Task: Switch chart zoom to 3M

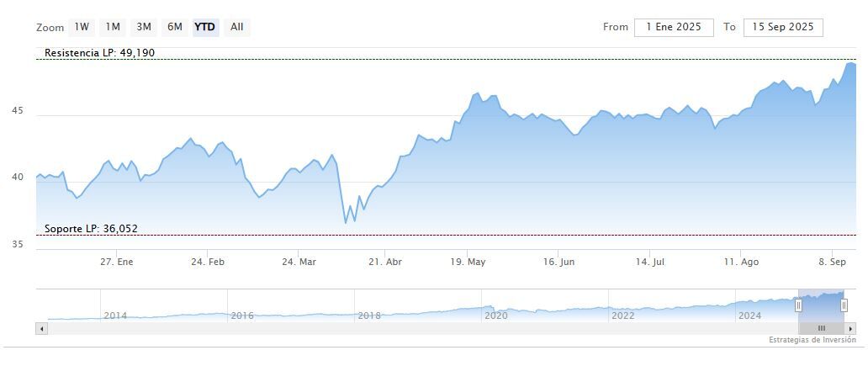Action: pos(144,27)
